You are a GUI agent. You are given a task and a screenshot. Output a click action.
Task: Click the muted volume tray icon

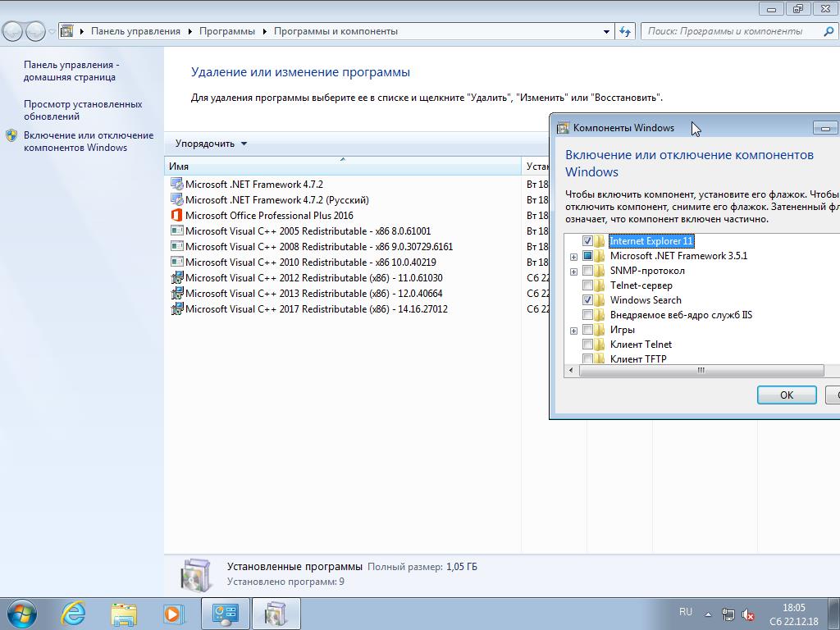748,614
